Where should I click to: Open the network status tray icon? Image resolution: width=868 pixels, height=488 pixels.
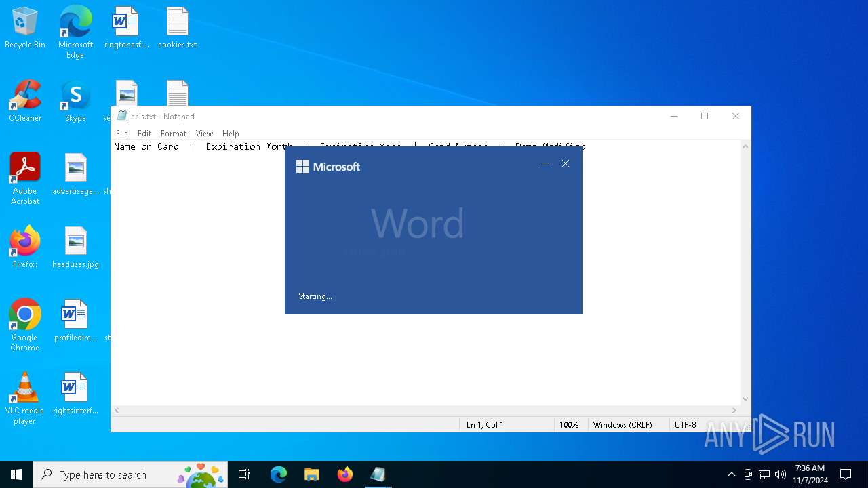(764, 474)
